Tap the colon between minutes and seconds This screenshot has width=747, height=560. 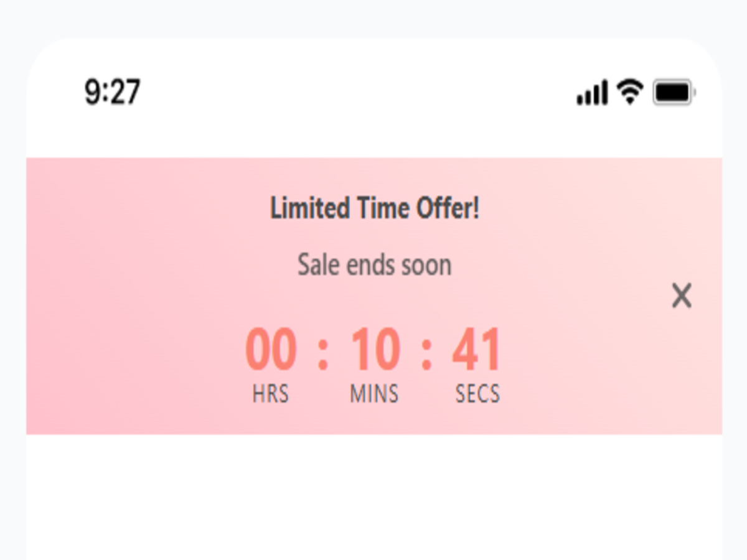click(426, 353)
